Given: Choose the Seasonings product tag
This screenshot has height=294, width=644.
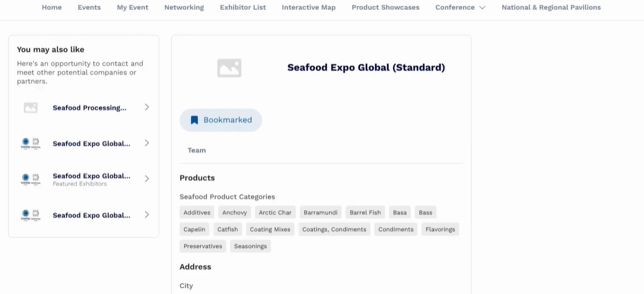Looking at the screenshot, I should tap(250, 246).
